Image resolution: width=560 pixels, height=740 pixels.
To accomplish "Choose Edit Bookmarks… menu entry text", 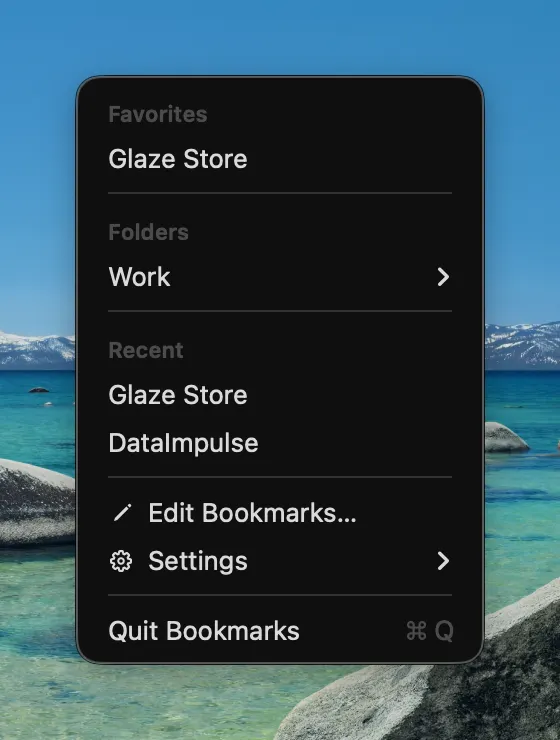I will pos(252,513).
